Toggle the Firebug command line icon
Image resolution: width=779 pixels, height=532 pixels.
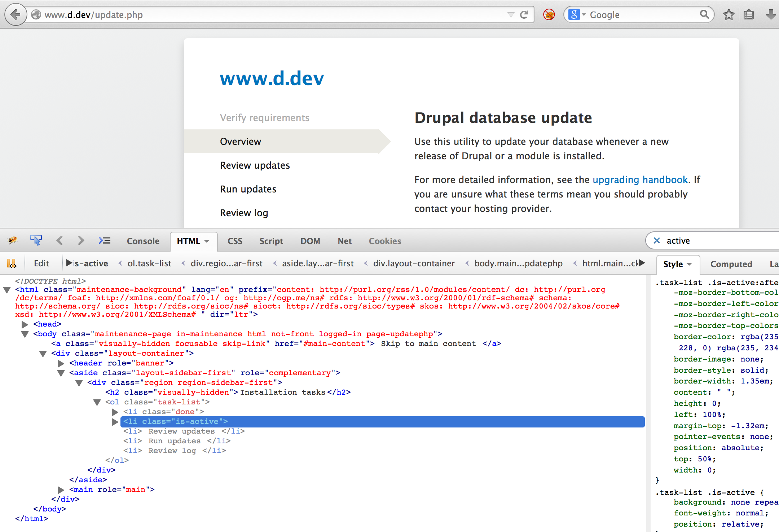tap(105, 240)
